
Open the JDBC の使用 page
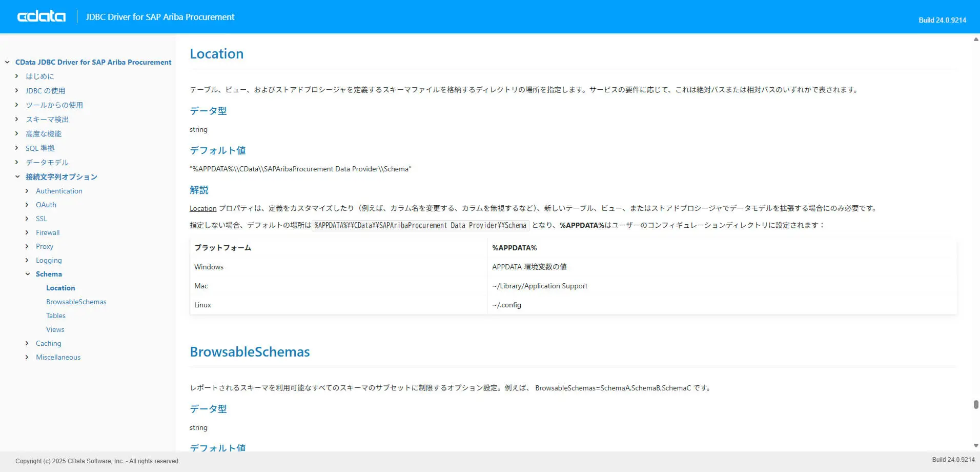46,90
